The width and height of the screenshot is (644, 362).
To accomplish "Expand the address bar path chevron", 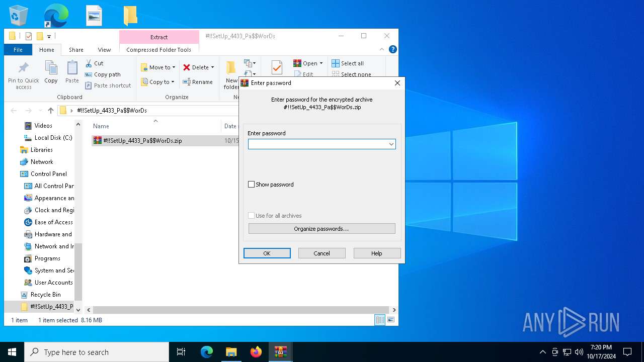I will click(x=71, y=111).
